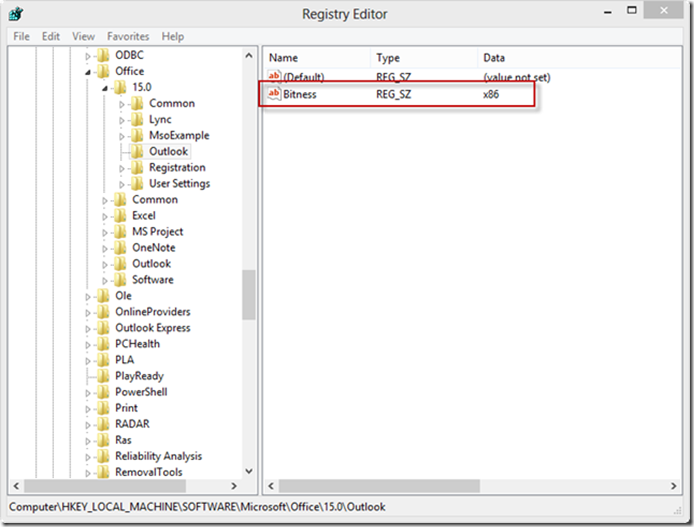Click the Bitness string value icon
The height and width of the screenshot is (527, 694).
click(274, 94)
